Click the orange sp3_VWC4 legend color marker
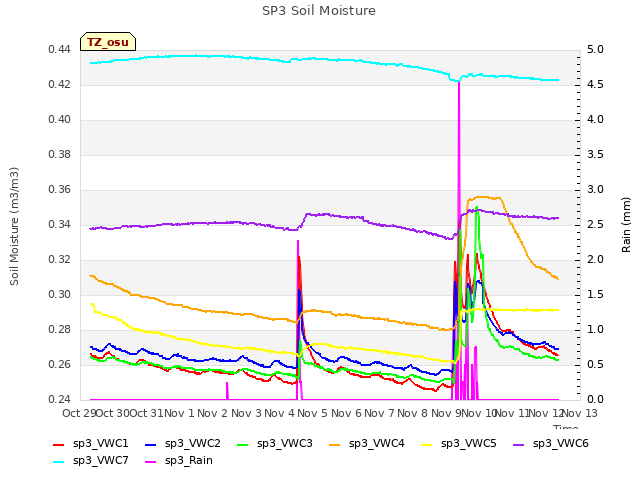Image resolution: width=640 pixels, height=480 pixels. pyautogui.click(x=335, y=445)
